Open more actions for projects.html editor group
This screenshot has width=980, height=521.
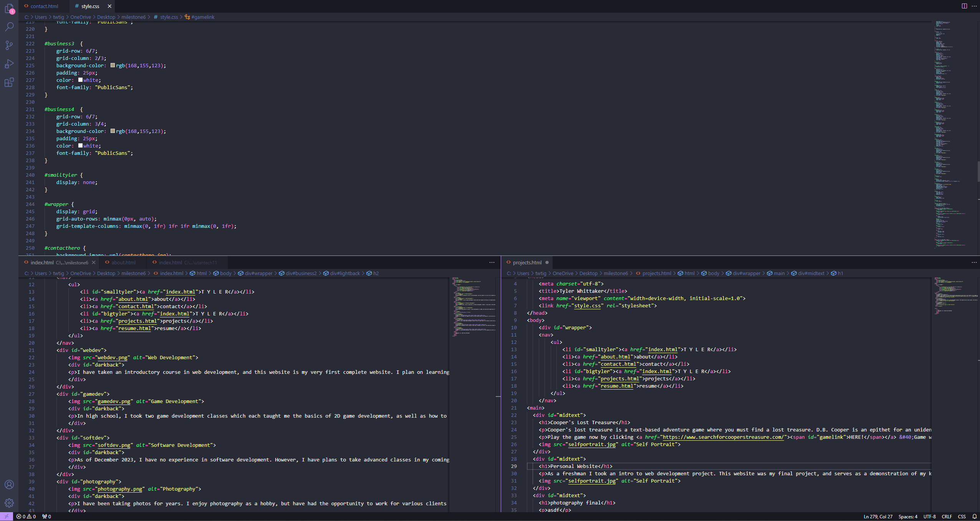(974, 262)
